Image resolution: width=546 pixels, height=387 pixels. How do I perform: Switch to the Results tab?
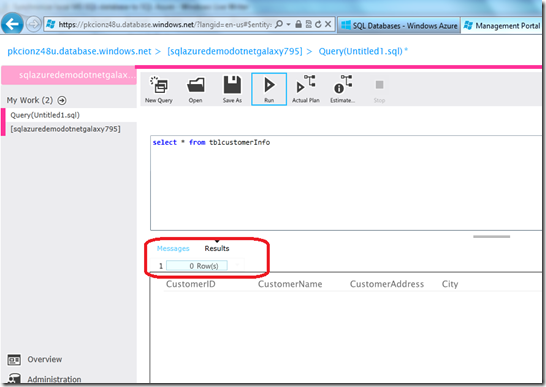coord(217,248)
